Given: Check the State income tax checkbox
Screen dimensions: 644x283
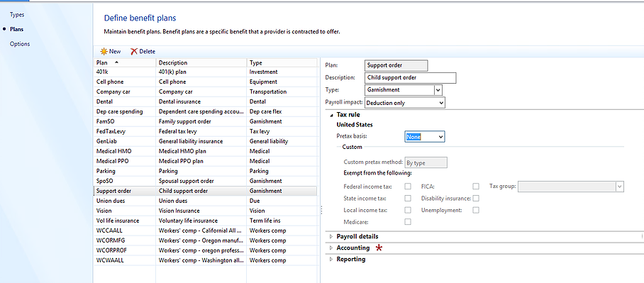Looking at the screenshot, I should pyautogui.click(x=408, y=198).
